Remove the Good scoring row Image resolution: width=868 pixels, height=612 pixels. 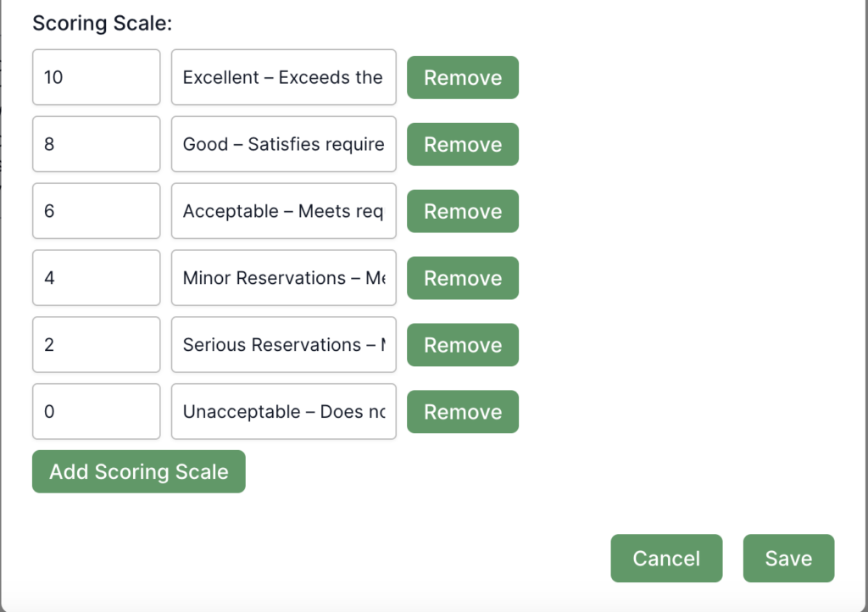click(462, 144)
